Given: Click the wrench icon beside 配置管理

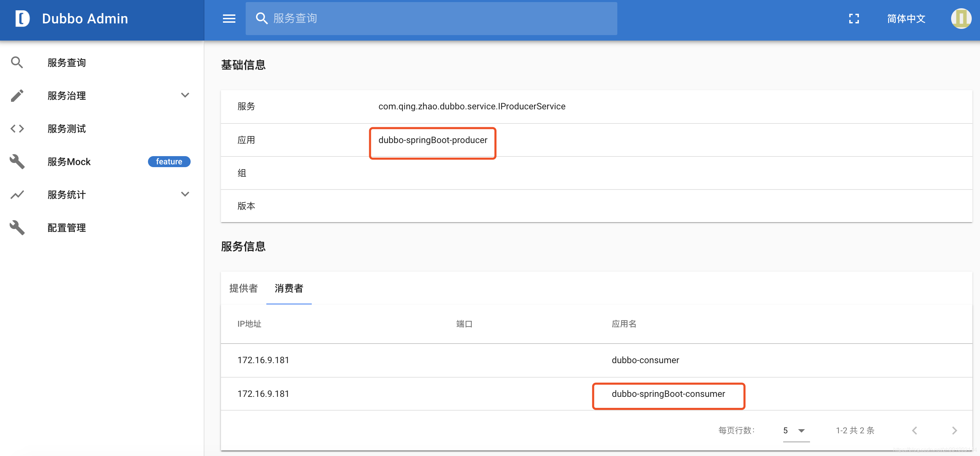Looking at the screenshot, I should click(17, 228).
